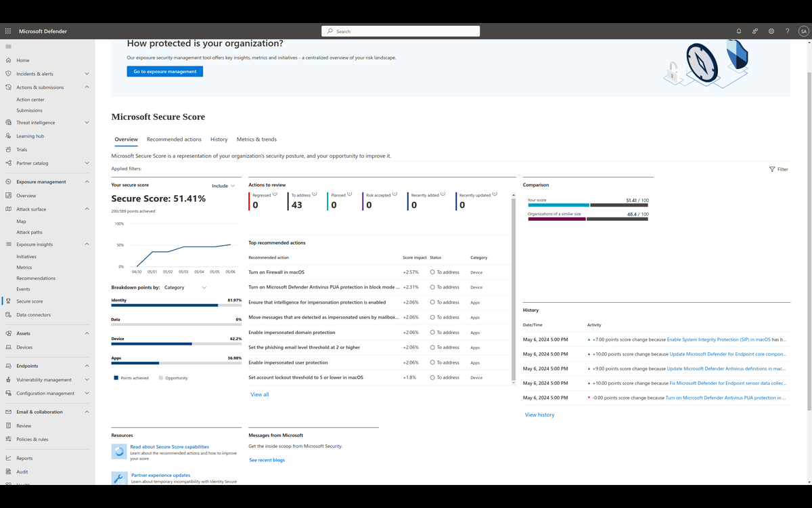Collapse the Attack surface section
This screenshot has height=508, width=812.
(87, 209)
